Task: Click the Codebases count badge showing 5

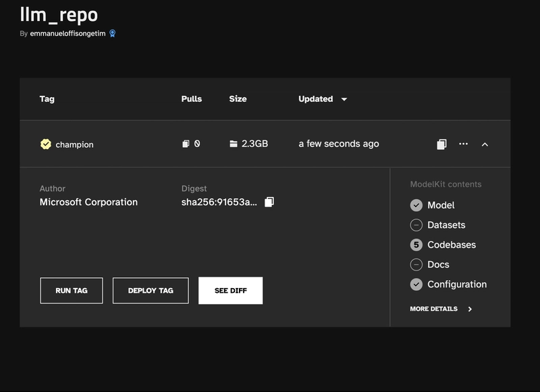Action: 416,245
